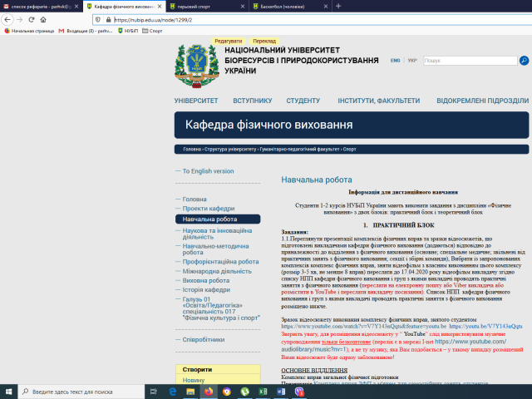Open Навчально-методична робота sidebar link

(215, 249)
